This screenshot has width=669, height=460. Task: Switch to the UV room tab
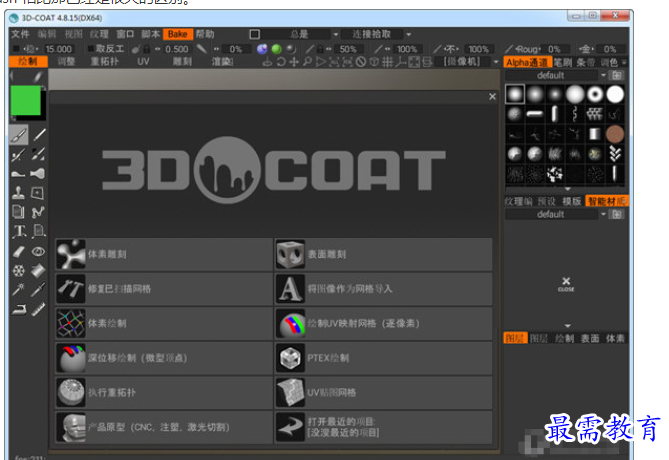(143, 62)
